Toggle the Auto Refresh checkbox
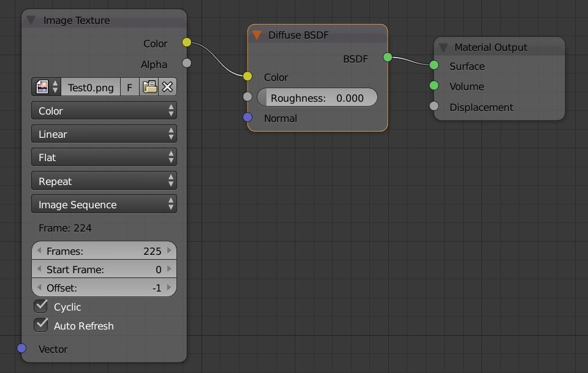Viewport: 588px width, 373px height. [41, 325]
